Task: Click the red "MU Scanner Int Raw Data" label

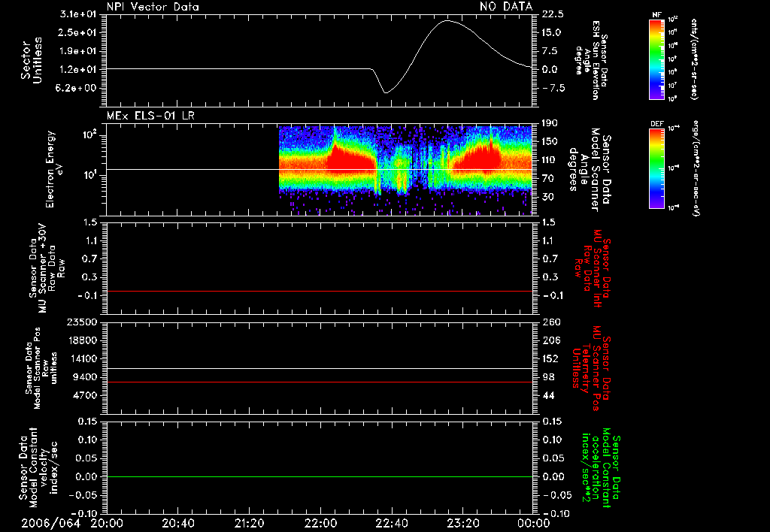Action: tap(593, 268)
